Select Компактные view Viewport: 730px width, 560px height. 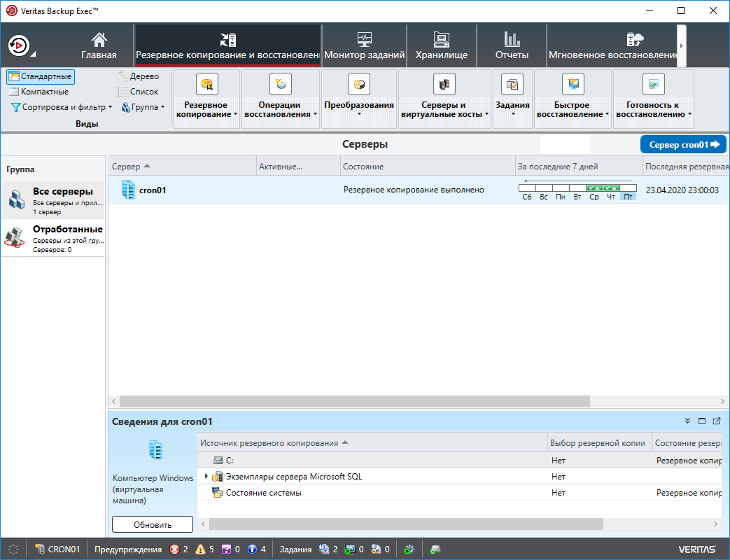40,92
